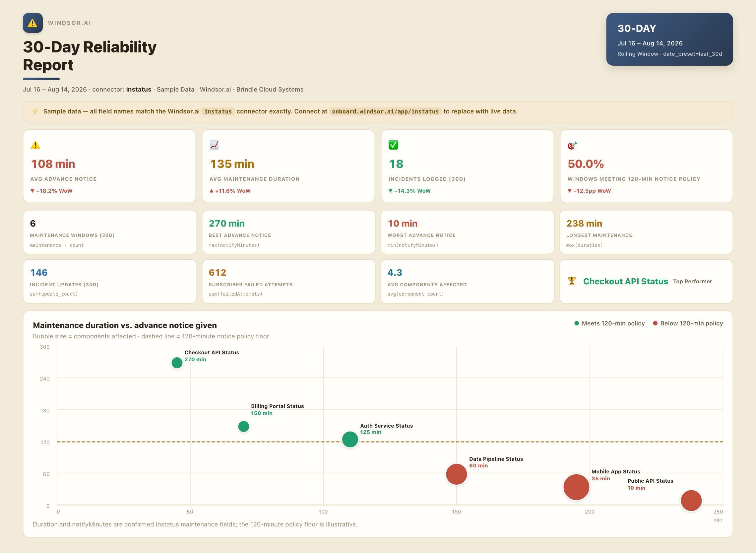756x553 pixels.
Task: Click the Meets 120-min policy legend label
Action: (x=613, y=323)
